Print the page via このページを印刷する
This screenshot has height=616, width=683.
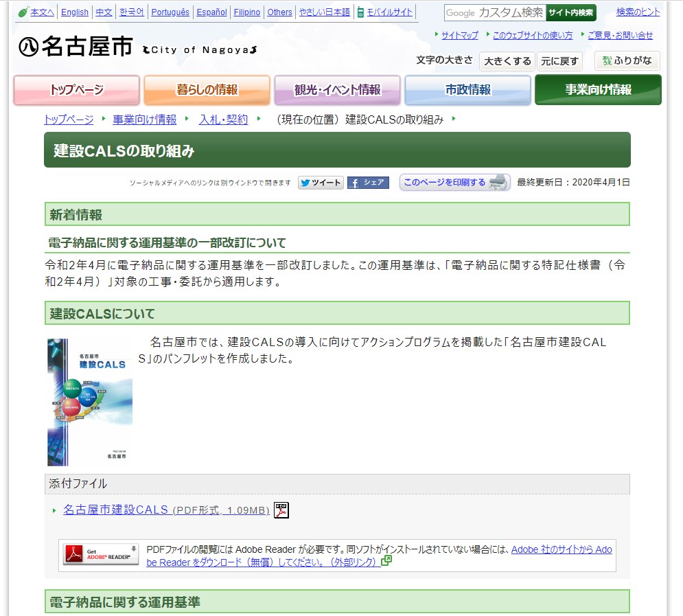click(454, 183)
